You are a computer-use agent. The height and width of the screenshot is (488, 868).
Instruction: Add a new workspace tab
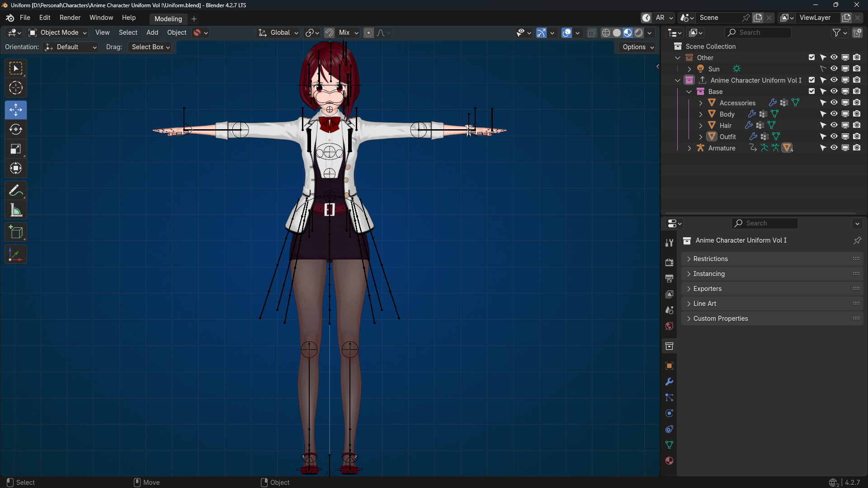tap(194, 19)
